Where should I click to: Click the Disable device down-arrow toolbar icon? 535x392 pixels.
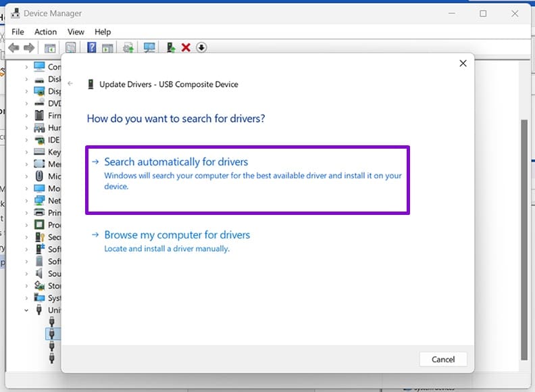tap(201, 47)
